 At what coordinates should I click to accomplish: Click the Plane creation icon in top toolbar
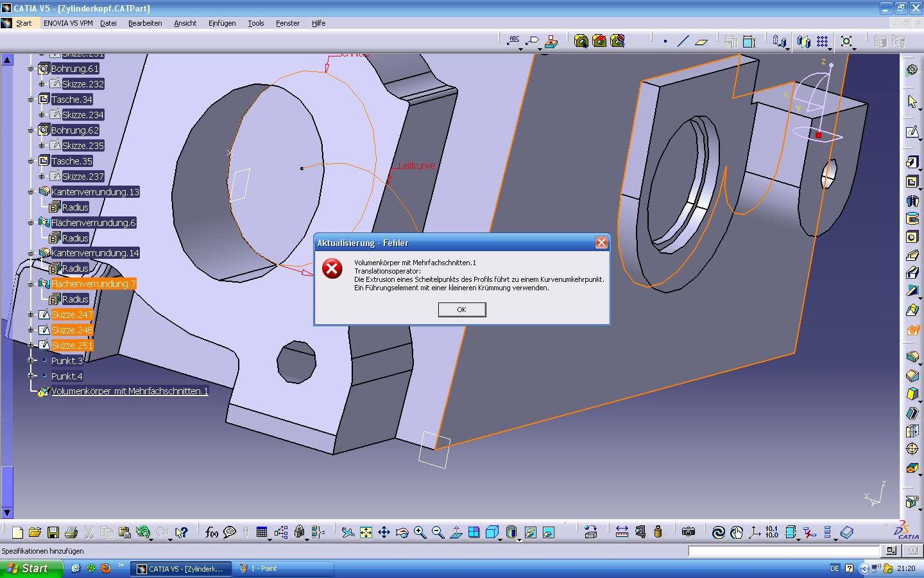tap(701, 42)
